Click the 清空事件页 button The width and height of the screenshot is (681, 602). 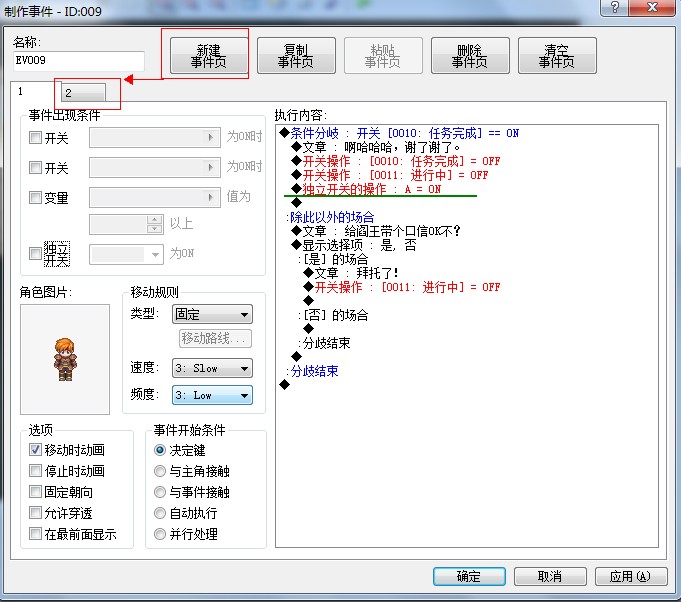point(557,56)
